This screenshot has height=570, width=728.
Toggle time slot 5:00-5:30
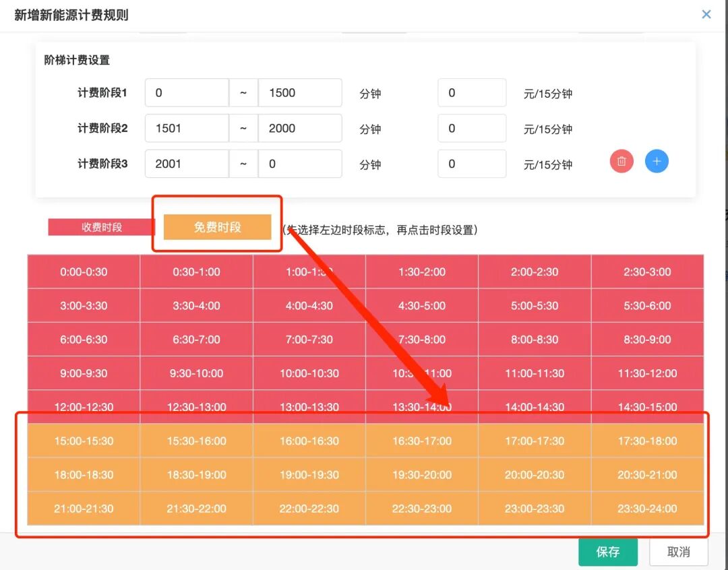point(535,305)
